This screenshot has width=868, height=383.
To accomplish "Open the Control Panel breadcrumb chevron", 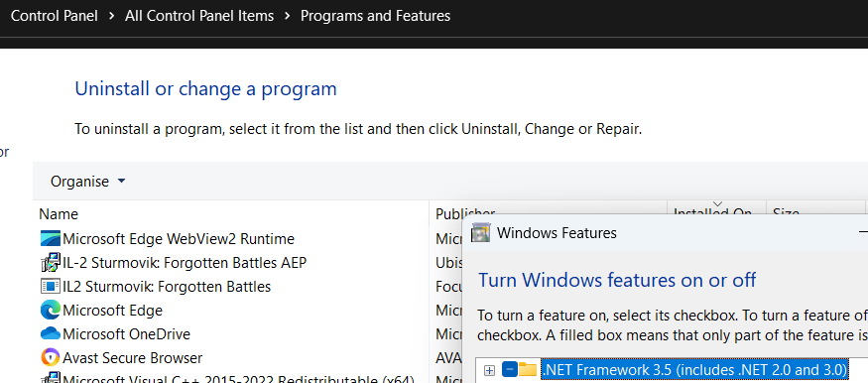I will coord(112,16).
